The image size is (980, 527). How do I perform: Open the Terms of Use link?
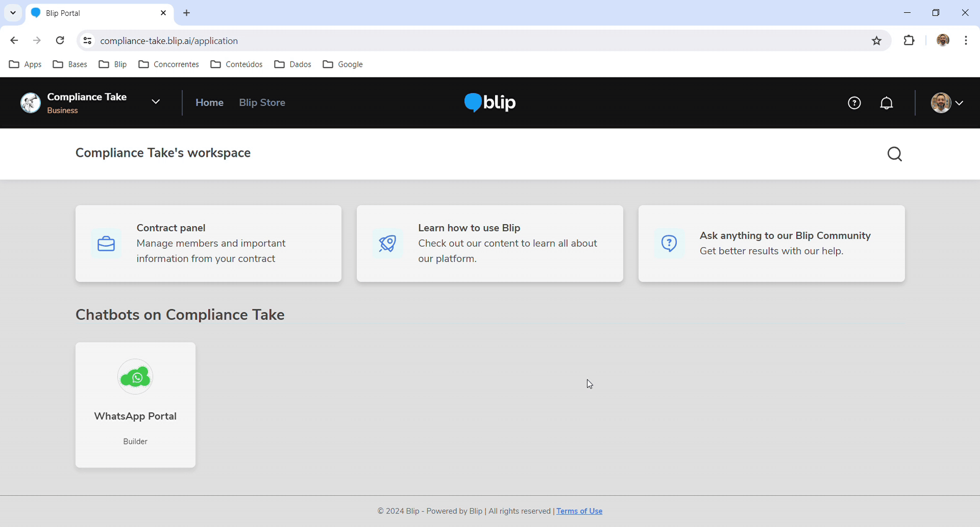pos(579,511)
